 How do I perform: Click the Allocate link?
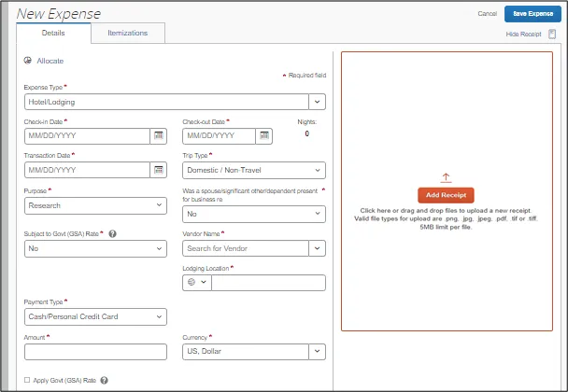click(x=50, y=61)
